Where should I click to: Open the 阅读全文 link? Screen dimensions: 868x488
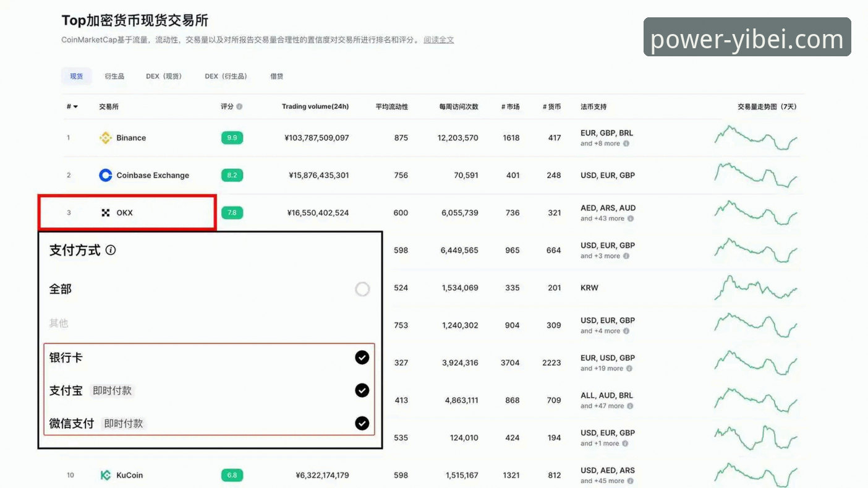coord(439,40)
